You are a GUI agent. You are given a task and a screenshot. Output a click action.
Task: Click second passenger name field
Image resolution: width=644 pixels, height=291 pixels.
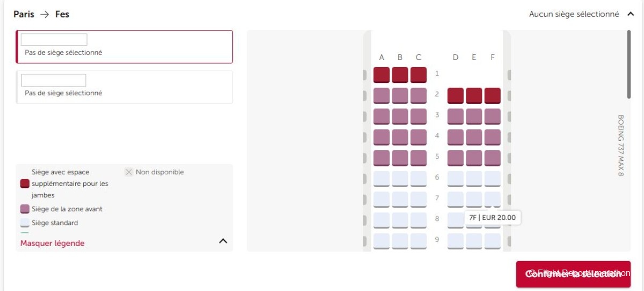[54, 80]
